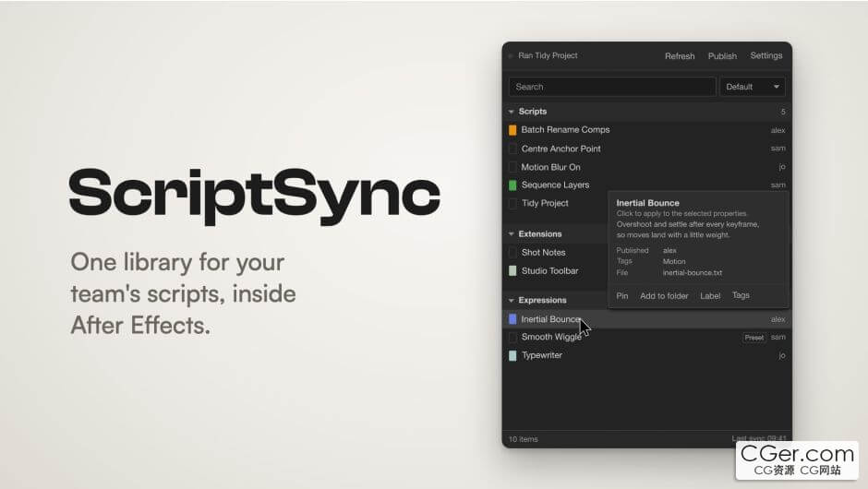
Task: Choose Label in the Inertial Bounce popup
Action: click(710, 296)
